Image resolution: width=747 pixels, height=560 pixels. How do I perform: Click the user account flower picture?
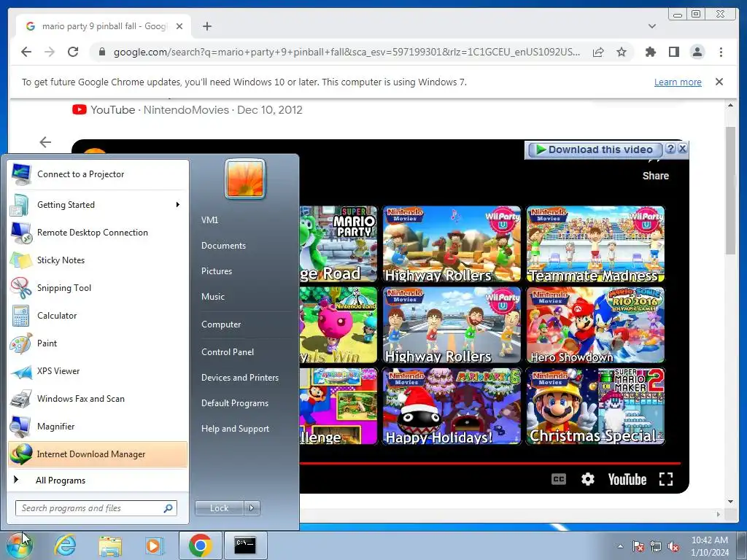click(245, 179)
